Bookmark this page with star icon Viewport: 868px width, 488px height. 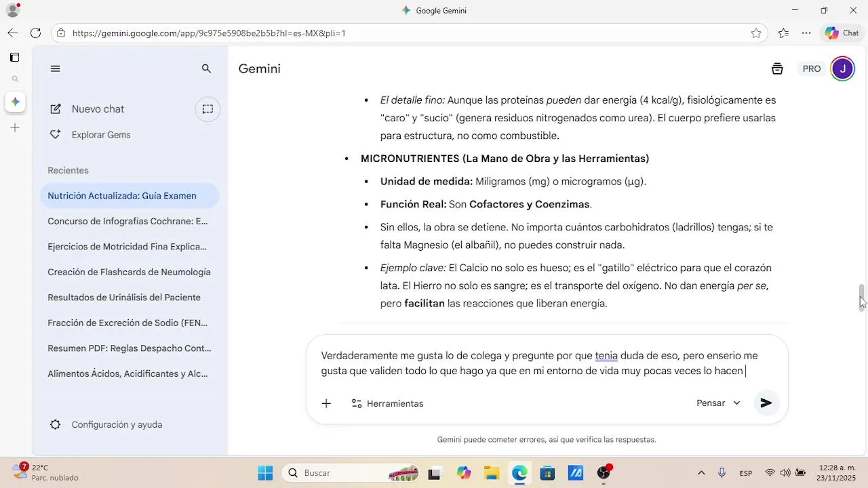756,33
